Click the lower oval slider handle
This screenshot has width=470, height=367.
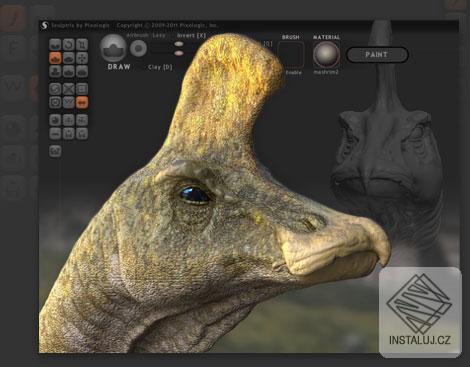click(179, 53)
